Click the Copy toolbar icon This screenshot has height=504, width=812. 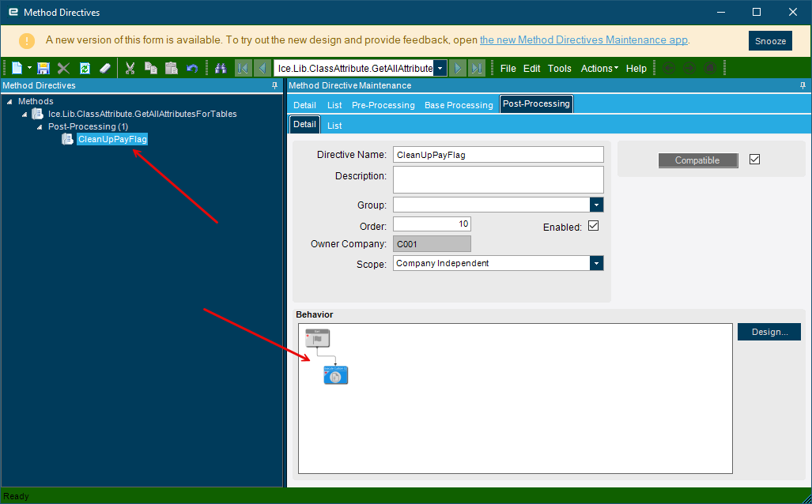pos(151,68)
